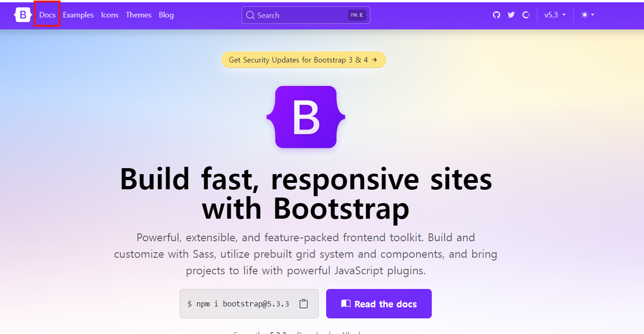Open the Docs page

pyautogui.click(x=47, y=15)
